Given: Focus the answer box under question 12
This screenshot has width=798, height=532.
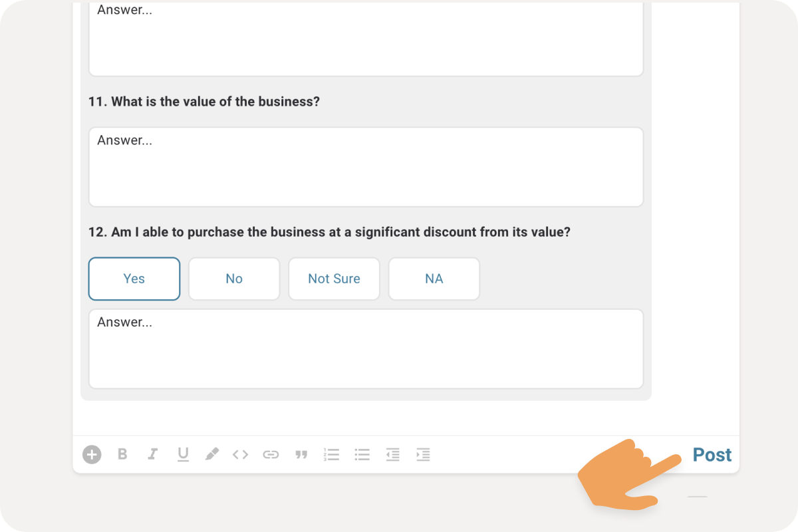Looking at the screenshot, I should [x=366, y=348].
